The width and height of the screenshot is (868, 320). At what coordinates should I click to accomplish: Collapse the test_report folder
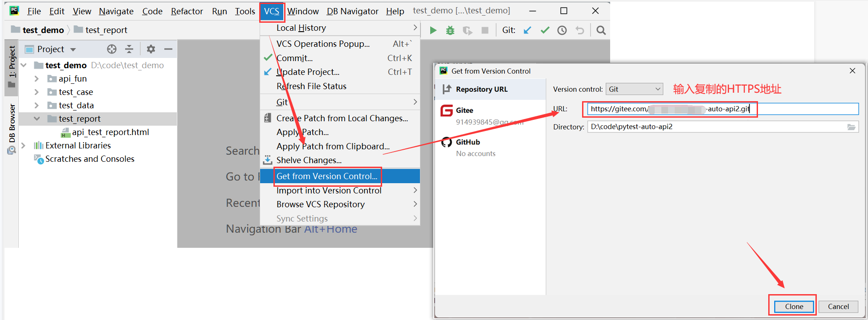[x=37, y=119]
